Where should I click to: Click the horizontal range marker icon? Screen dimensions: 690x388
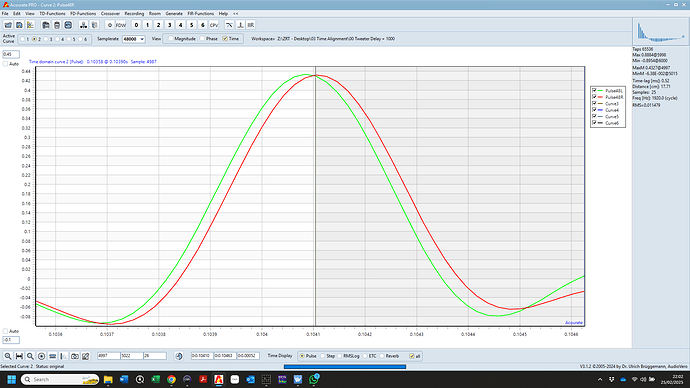[19, 356]
